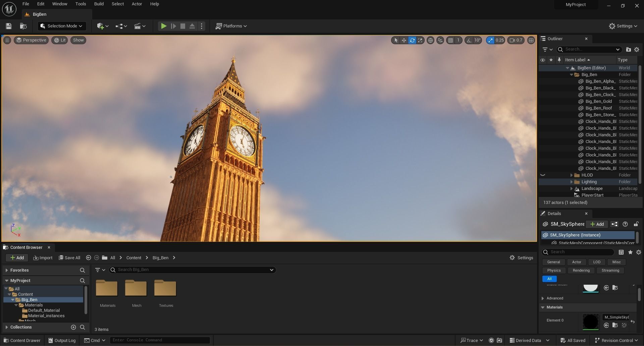Collapse the Big_Ben folder in Outliner
Screen dimensions: 644x346
(x=572, y=75)
